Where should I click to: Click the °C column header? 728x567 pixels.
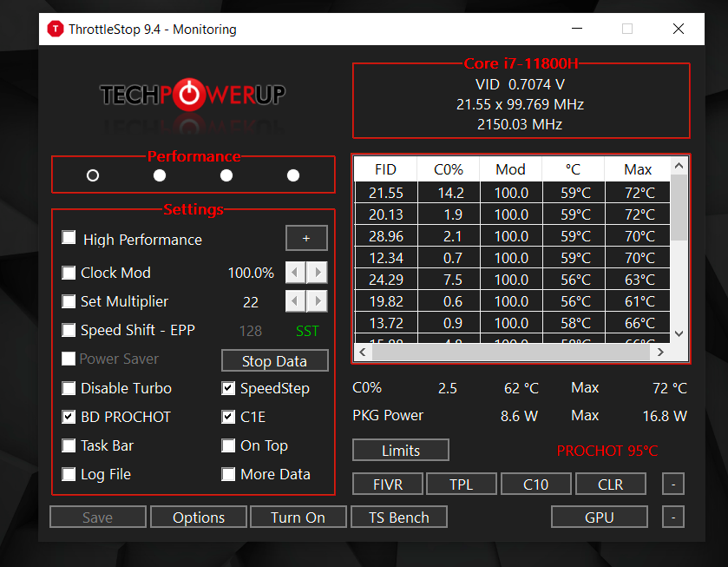574,169
